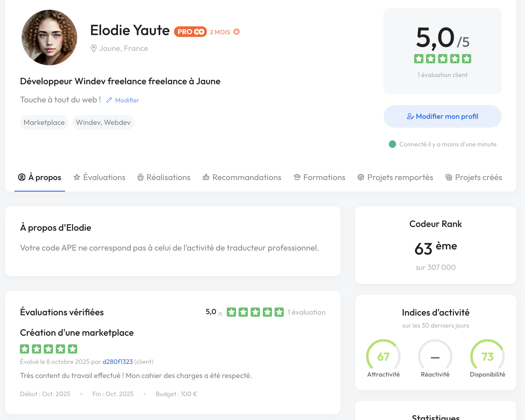Go to the Projets créés tab
This screenshot has height=420, width=525.
pos(473,177)
